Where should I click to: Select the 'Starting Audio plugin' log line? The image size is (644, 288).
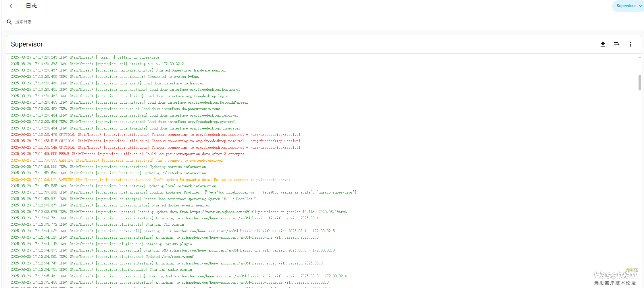tap(101, 270)
